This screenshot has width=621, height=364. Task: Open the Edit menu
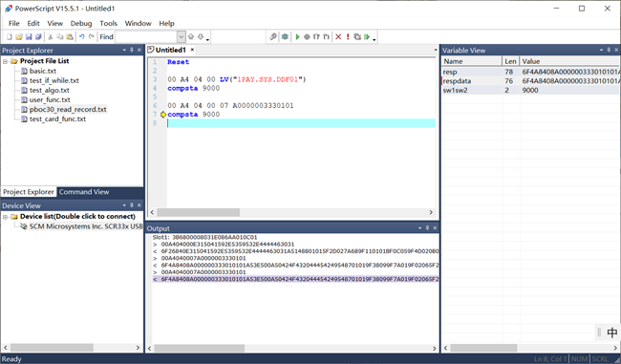[33, 23]
